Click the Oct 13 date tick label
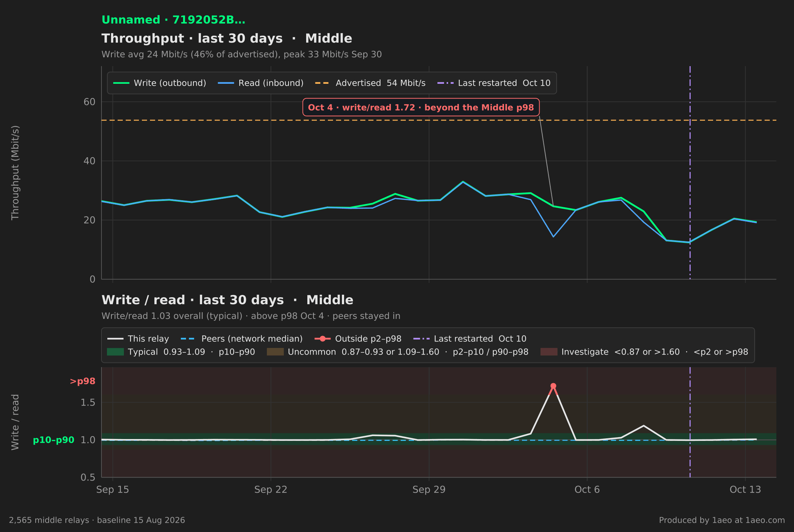 (745, 490)
